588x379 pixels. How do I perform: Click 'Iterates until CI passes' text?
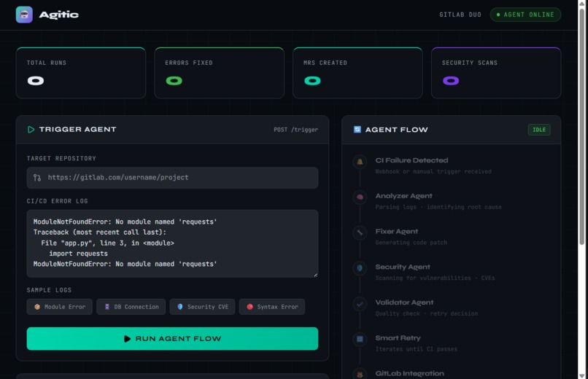pyautogui.click(x=417, y=349)
